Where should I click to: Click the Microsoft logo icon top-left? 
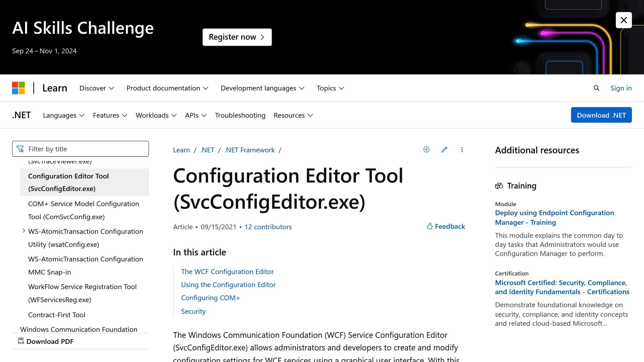[x=19, y=88]
